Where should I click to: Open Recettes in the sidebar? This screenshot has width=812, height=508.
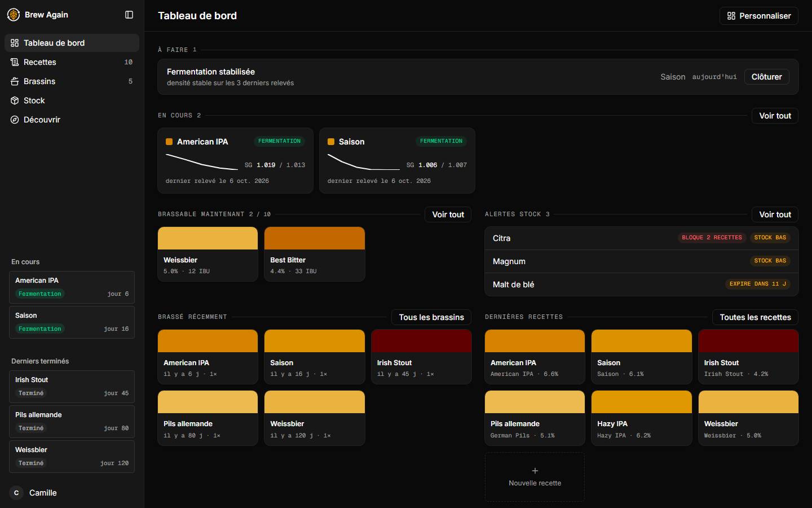point(72,62)
